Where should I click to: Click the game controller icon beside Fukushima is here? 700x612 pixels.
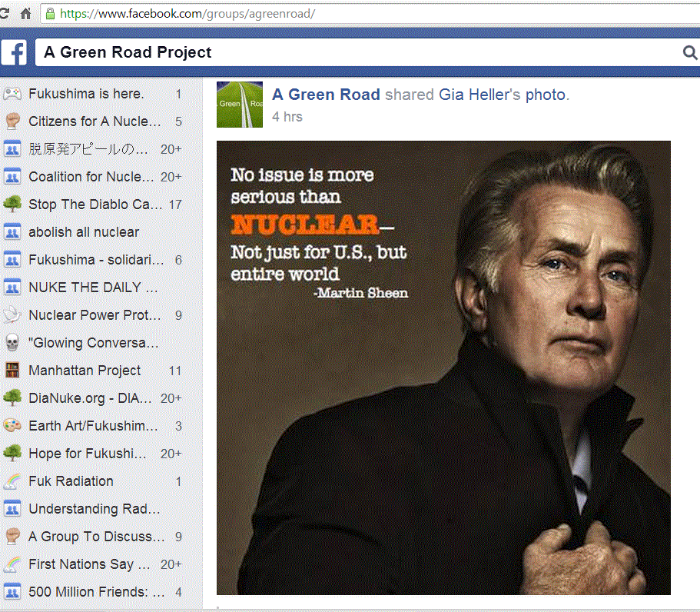(12, 94)
